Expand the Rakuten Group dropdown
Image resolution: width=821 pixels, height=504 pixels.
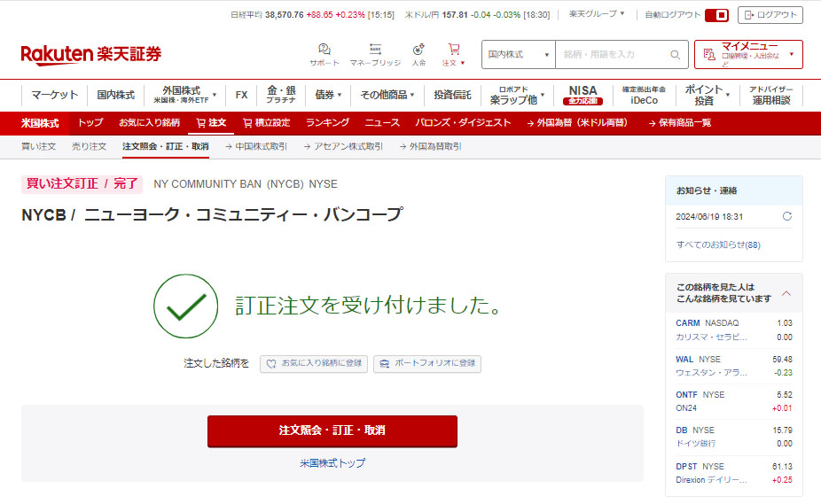(x=597, y=14)
